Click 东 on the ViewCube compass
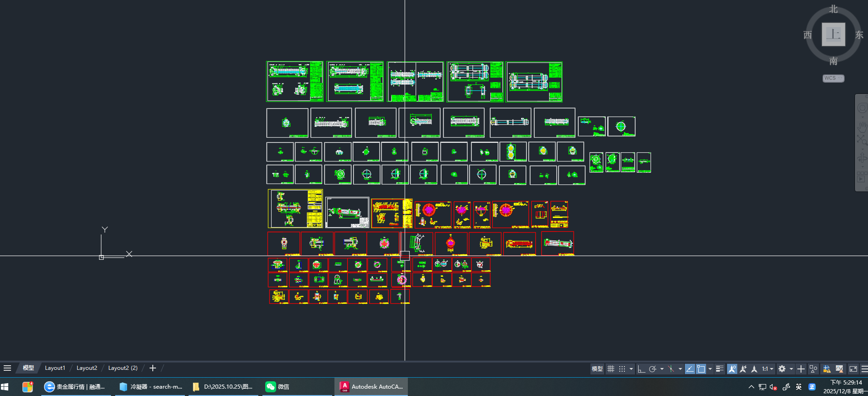 tap(859, 35)
